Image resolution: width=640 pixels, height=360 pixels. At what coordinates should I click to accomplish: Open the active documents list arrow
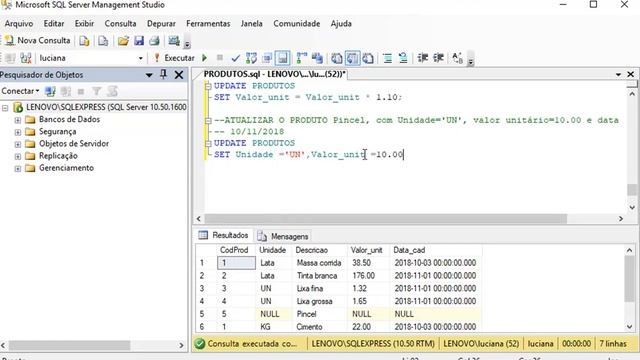(618, 74)
